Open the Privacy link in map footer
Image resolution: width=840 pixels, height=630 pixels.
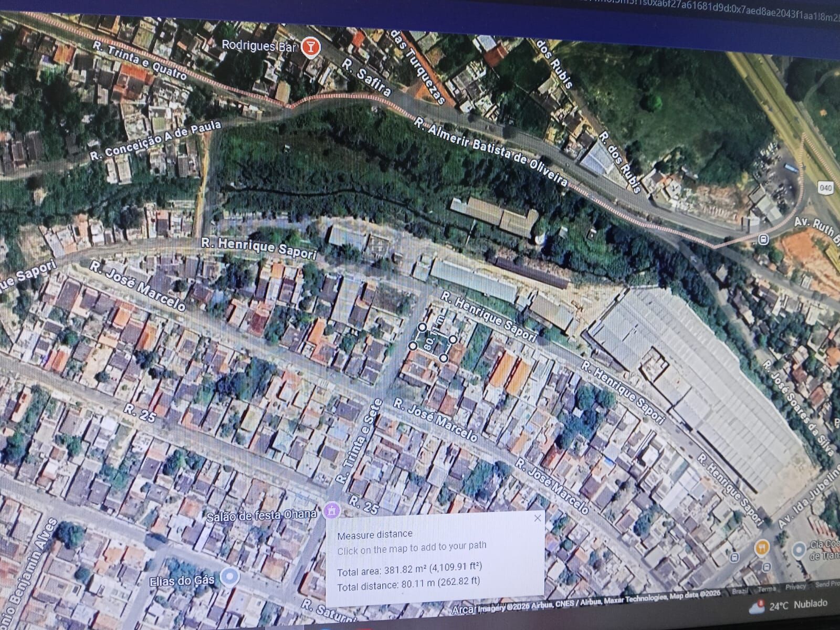point(796,586)
